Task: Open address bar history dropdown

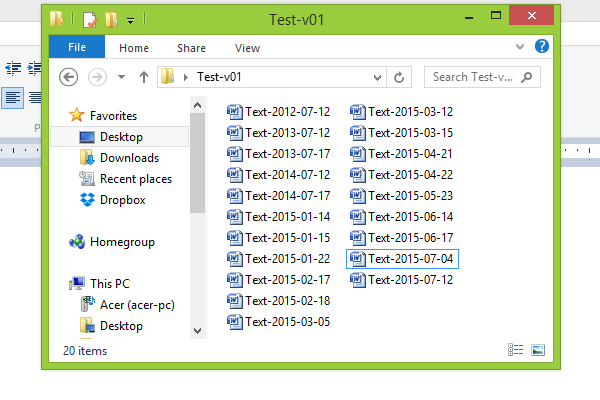Action: tap(377, 77)
